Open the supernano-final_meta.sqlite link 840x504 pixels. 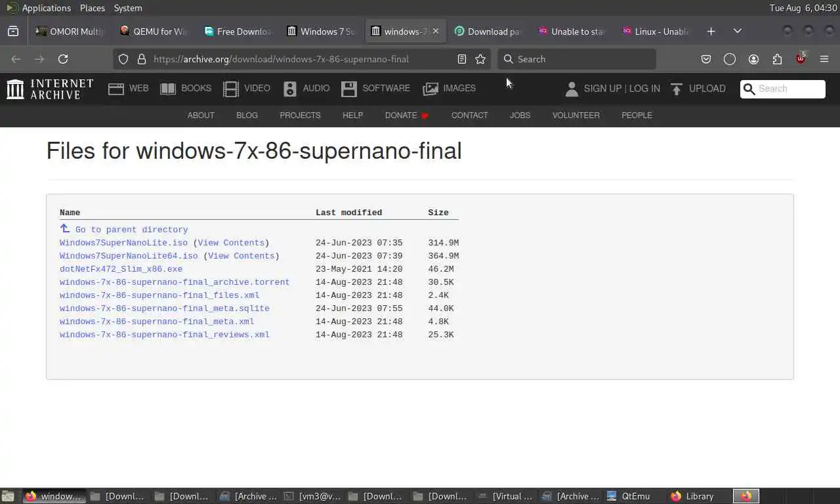click(165, 308)
